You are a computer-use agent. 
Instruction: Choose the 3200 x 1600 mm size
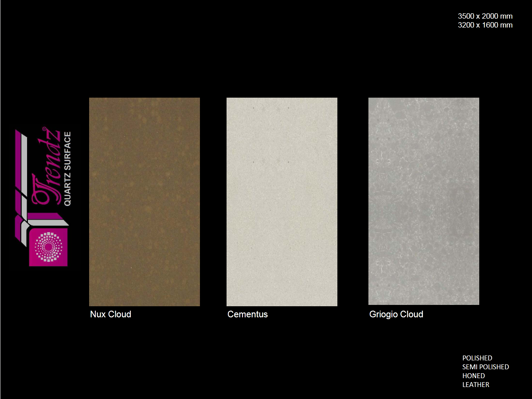pyautogui.click(x=485, y=25)
